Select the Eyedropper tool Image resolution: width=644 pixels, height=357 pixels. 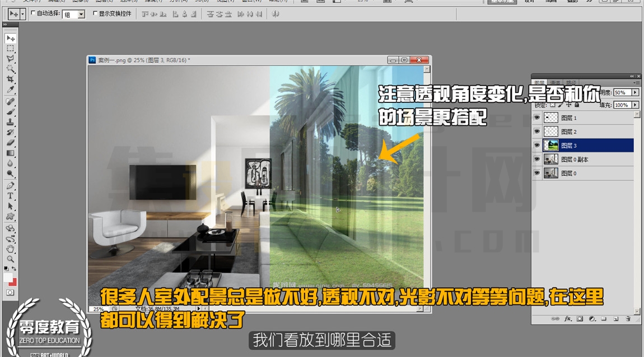point(10,90)
